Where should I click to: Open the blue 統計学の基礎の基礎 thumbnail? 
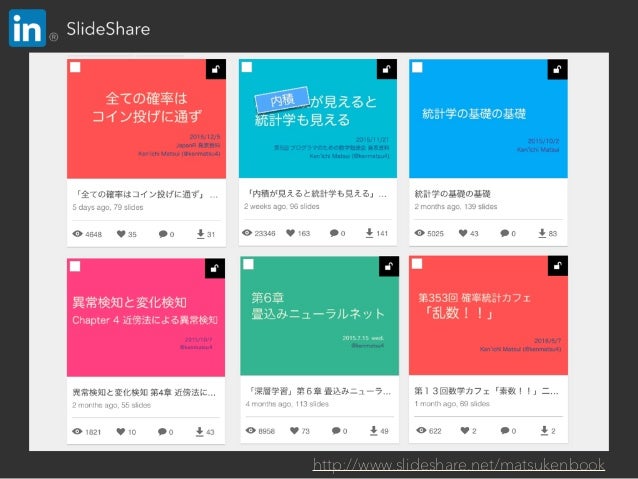point(488,118)
